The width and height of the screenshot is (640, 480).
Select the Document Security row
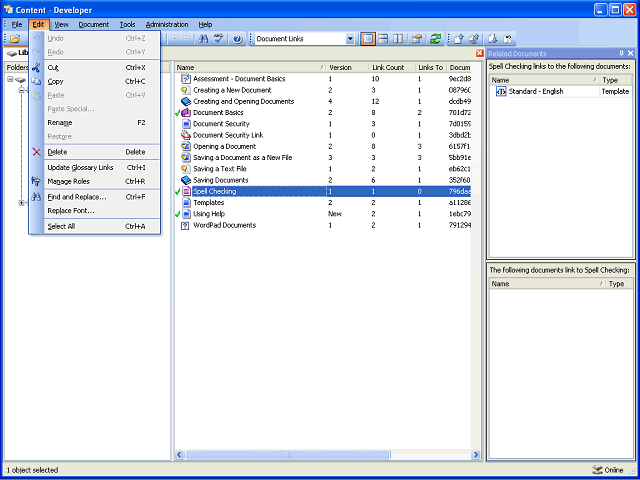click(x=322, y=124)
